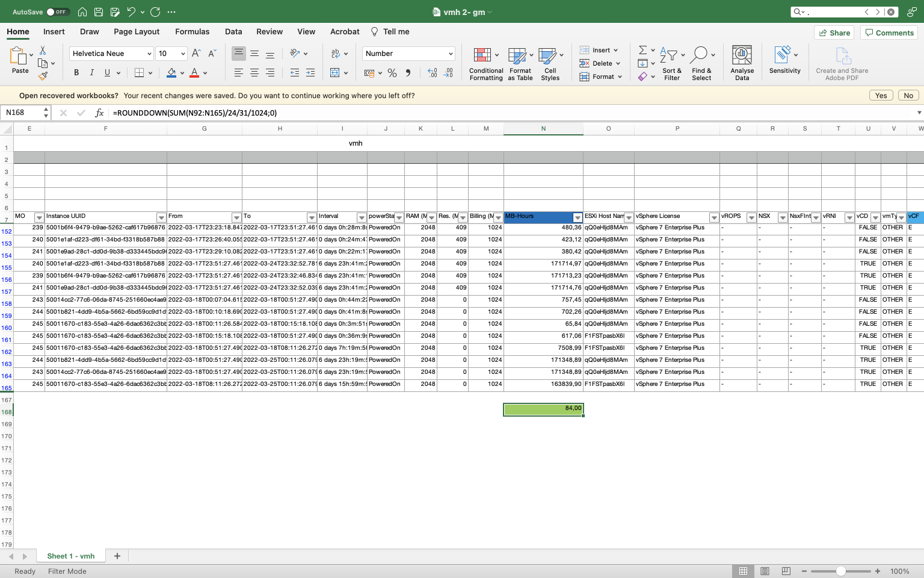Open the Conditional Formatting gallery
This screenshot has height=578, width=924.
coord(485,63)
